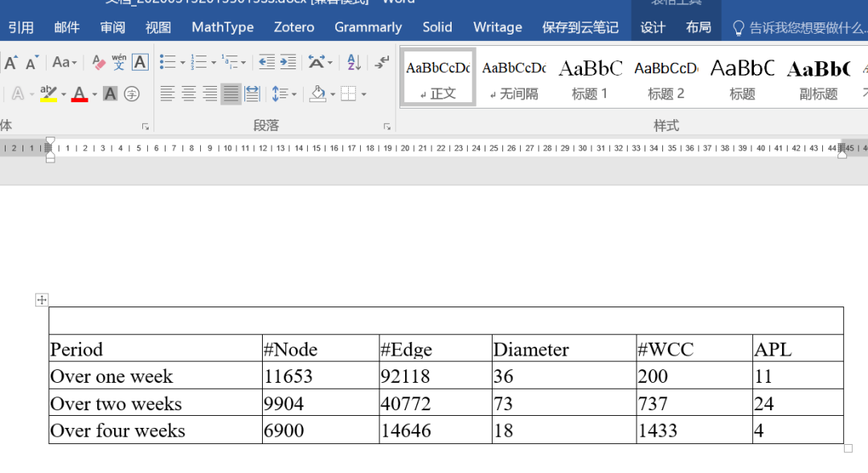Apply the 无间隔 style
This screenshot has height=473, width=868.
pyautogui.click(x=514, y=77)
